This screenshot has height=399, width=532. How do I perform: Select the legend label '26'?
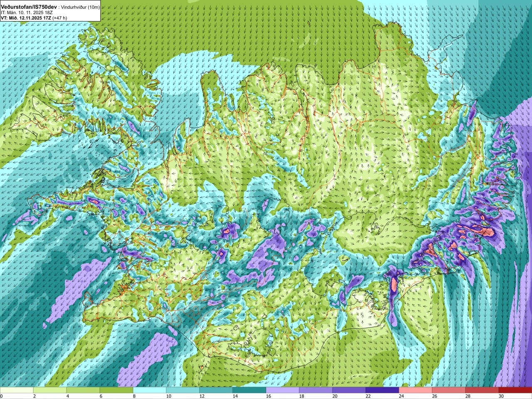tap(434, 396)
